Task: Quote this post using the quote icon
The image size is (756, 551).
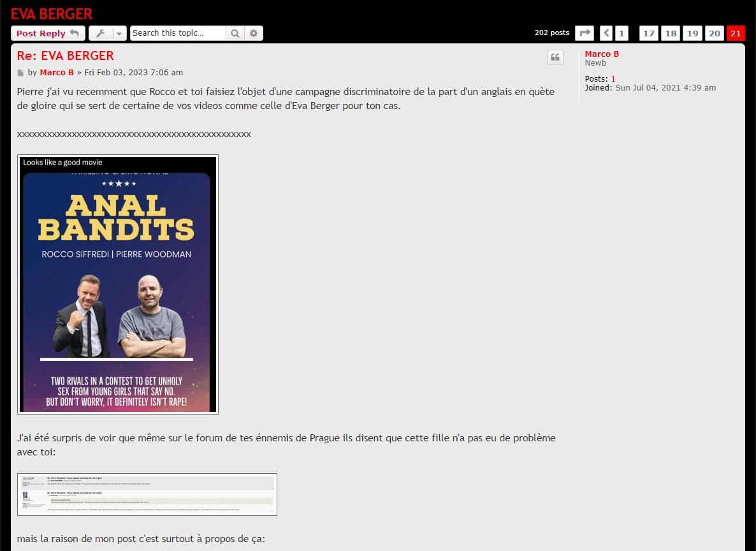Action: 555,57
